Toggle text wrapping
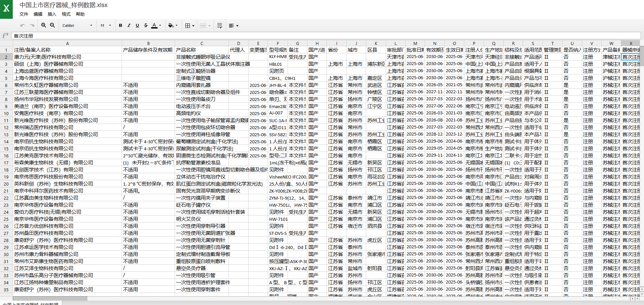 (220, 26)
